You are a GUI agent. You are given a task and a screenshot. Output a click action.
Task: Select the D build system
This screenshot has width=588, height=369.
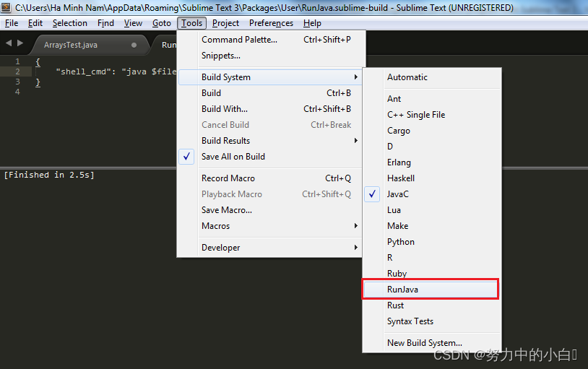coord(432,147)
